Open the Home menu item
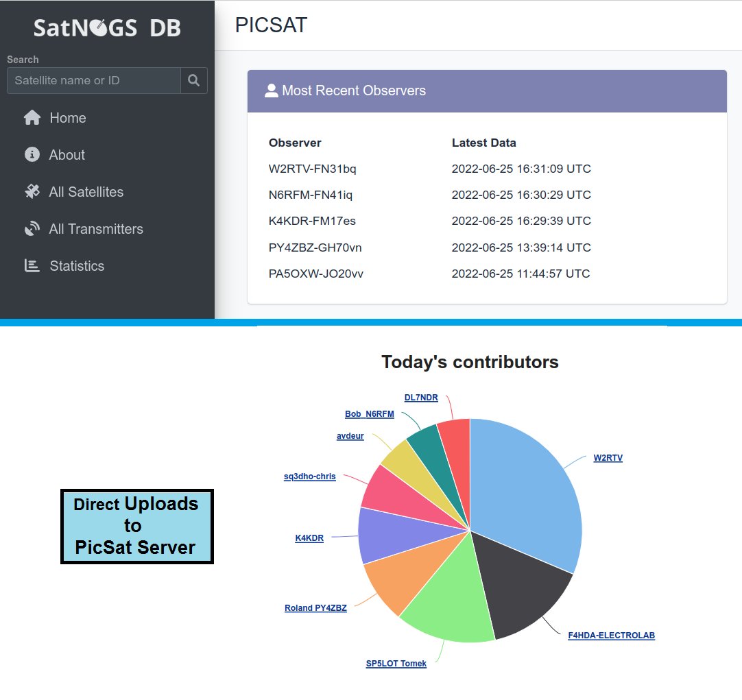 [68, 118]
